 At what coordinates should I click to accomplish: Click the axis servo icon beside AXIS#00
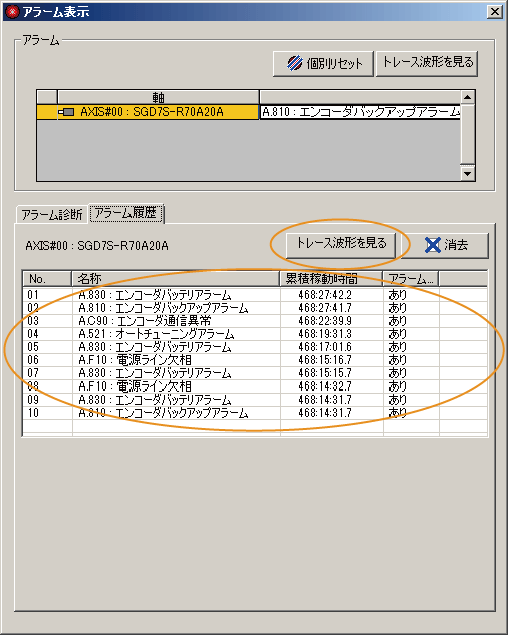(x=66, y=112)
